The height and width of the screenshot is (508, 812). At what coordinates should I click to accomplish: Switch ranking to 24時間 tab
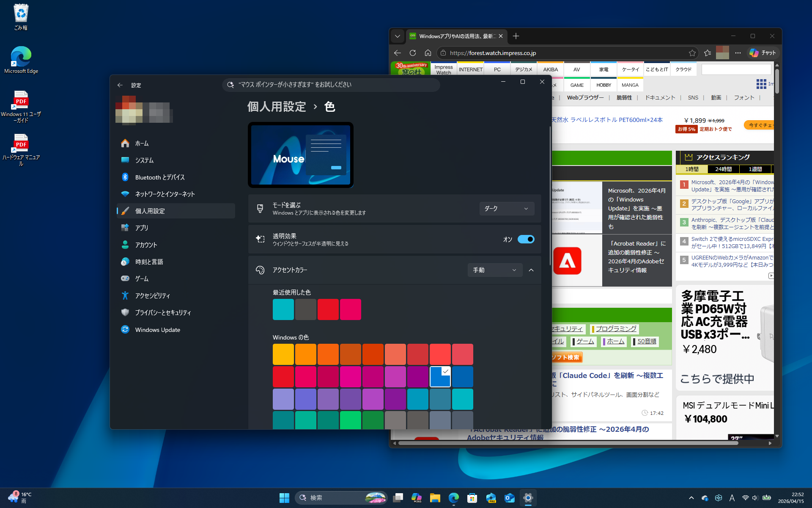pos(723,169)
